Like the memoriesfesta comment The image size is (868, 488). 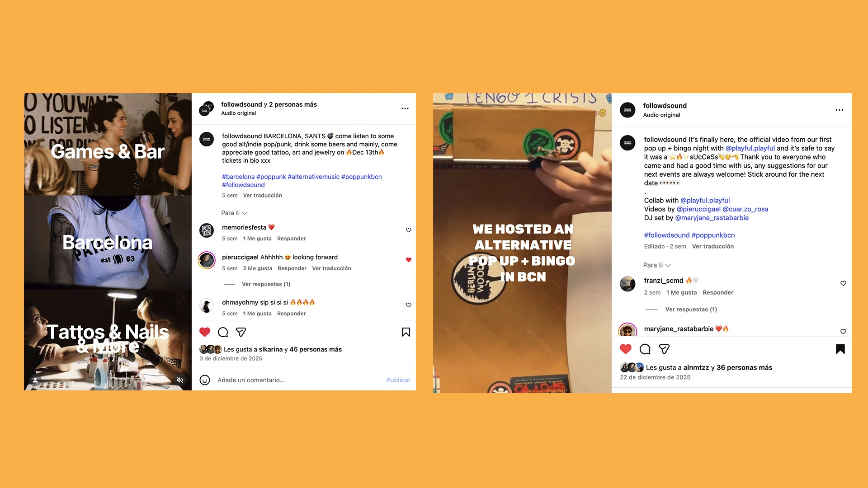tap(409, 230)
